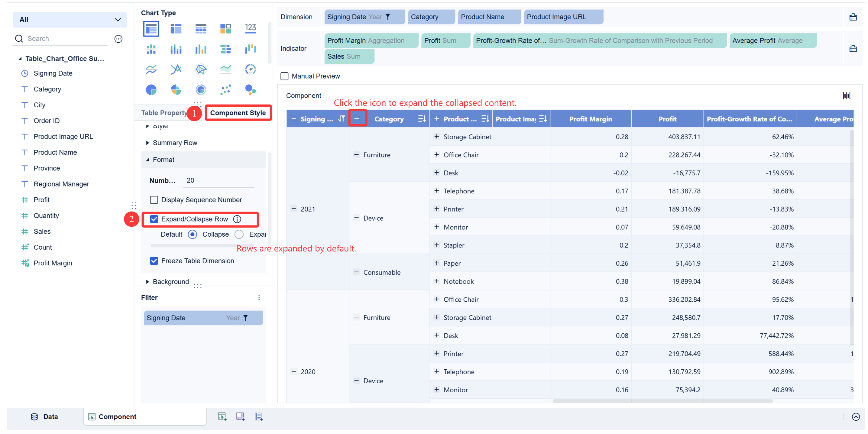Collapse the 2021 year row
Image resolution: width=868 pixels, height=434 pixels.
point(293,209)
